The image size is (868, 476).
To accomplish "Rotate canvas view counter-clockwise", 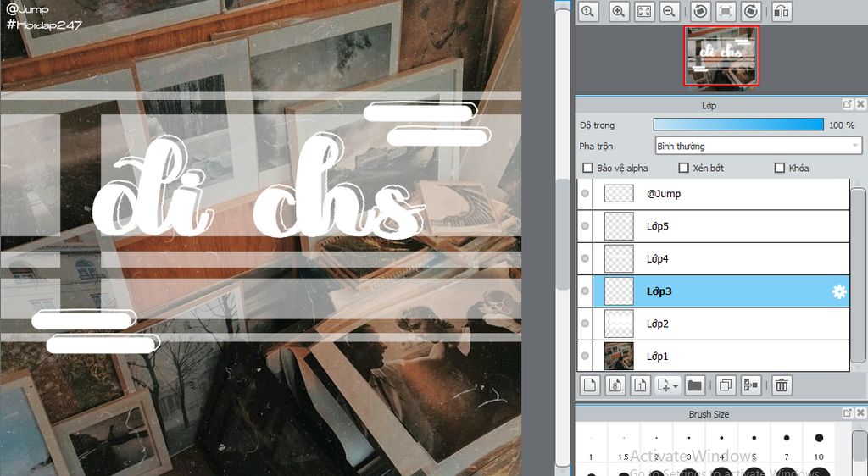I will 700,11.
